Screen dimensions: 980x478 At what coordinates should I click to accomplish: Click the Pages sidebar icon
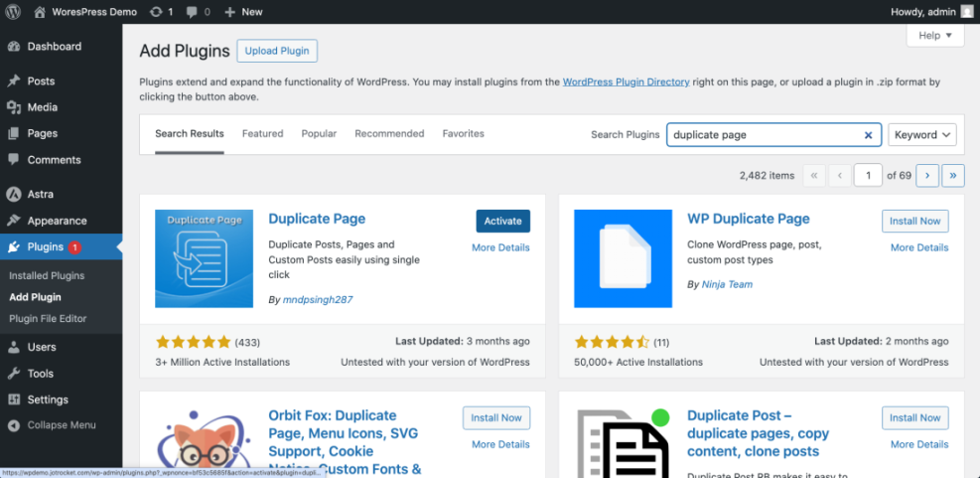point(14,133)
